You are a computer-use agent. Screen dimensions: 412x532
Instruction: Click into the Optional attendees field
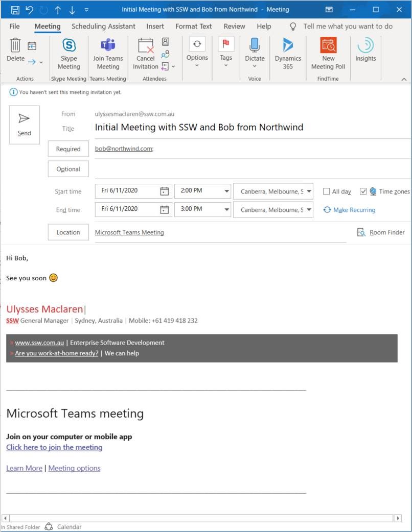point(250,169)
